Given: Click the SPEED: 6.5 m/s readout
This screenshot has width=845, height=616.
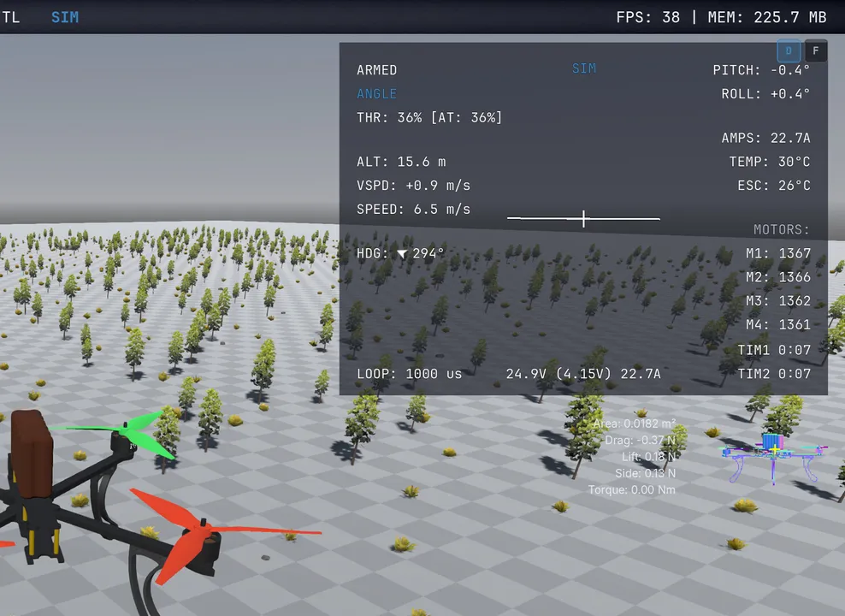Looking at the screenshot, I should 413,209.
